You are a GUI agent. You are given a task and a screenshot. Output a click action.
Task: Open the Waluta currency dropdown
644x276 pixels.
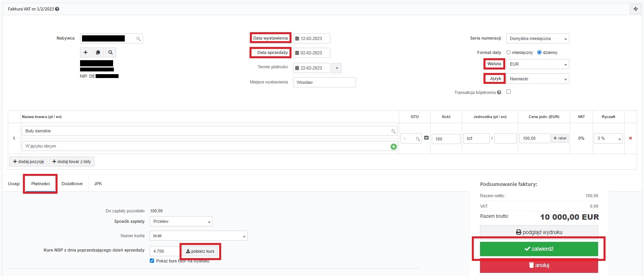[538, 64]
